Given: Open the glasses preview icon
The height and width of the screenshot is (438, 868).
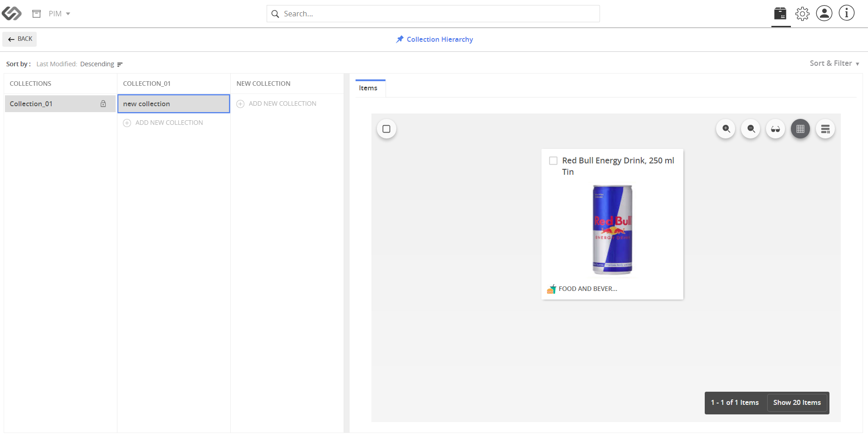Looking at the screenshot, I should click(775, 129).
